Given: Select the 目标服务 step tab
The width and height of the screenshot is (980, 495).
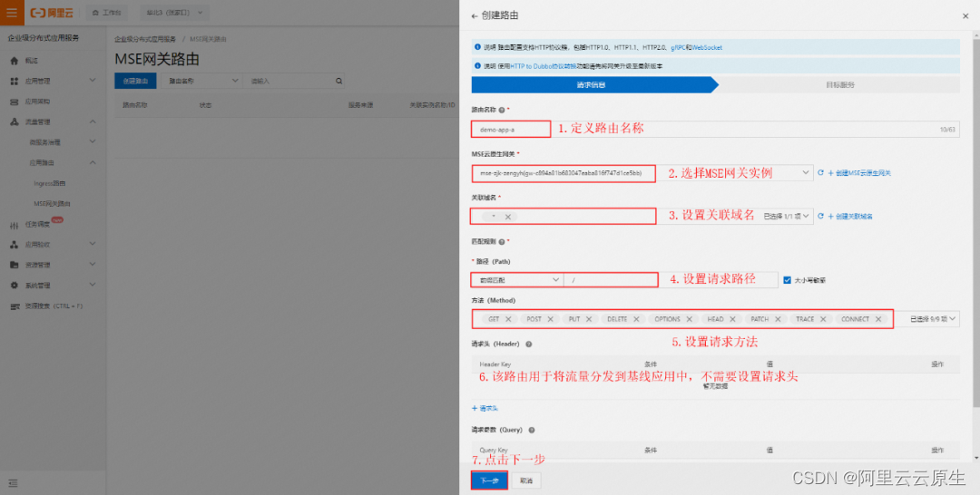Looking at the screenshot, I should click(x=839, y=85).
